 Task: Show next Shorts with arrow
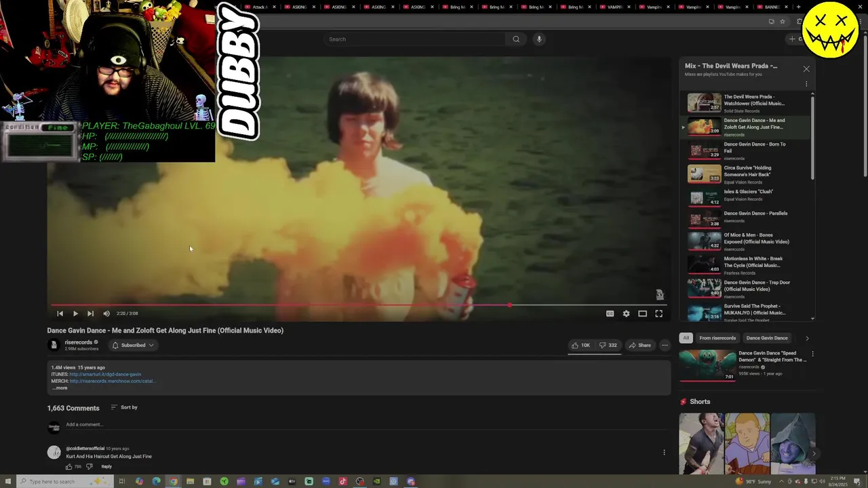(814, 453)
